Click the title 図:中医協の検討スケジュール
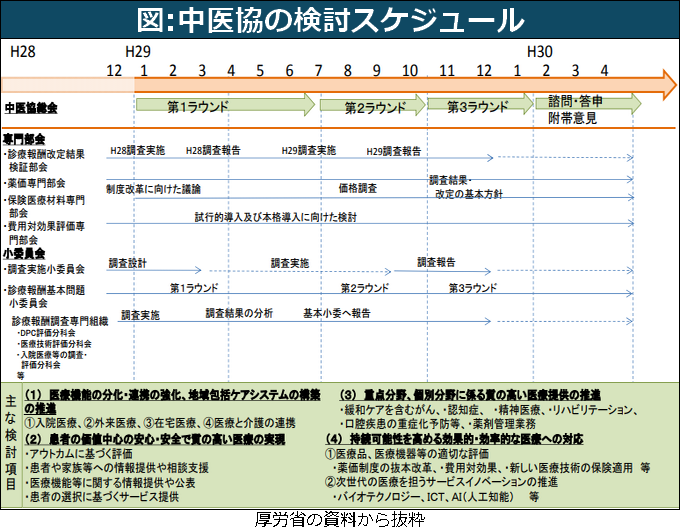 point(340,19)
